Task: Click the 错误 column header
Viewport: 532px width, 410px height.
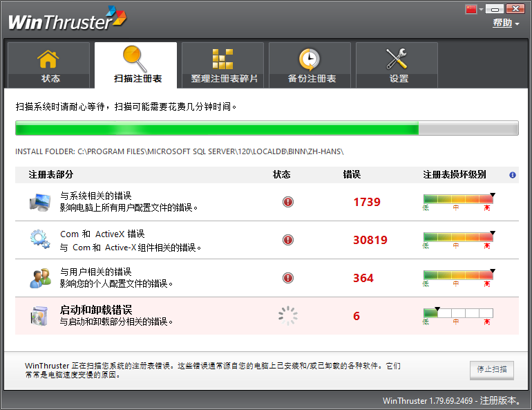Action: coord(352,175)
